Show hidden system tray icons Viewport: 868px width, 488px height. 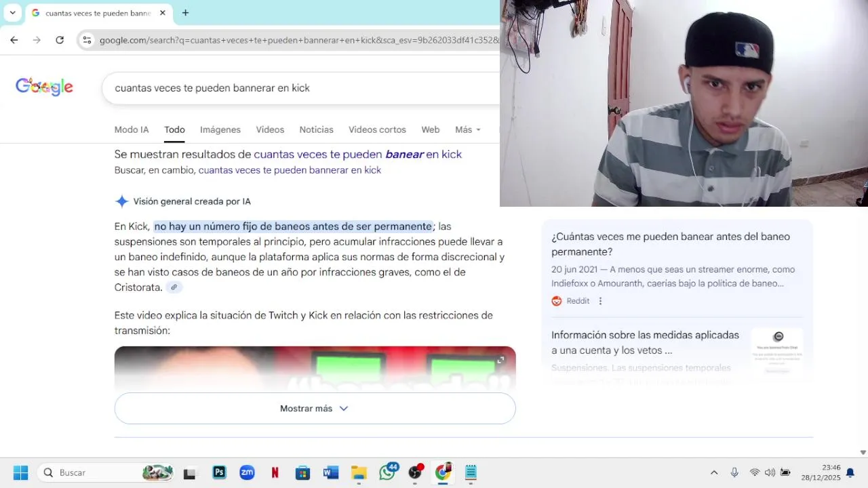coord(714,472)
